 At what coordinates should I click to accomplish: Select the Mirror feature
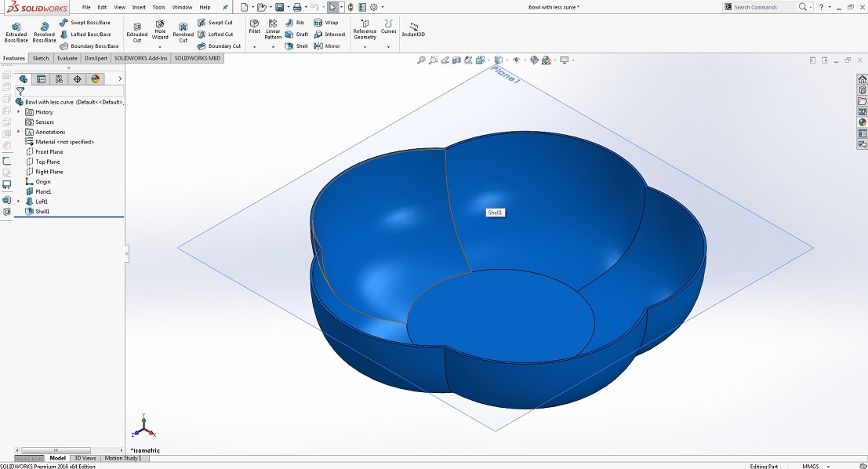[x=327, y=46]
